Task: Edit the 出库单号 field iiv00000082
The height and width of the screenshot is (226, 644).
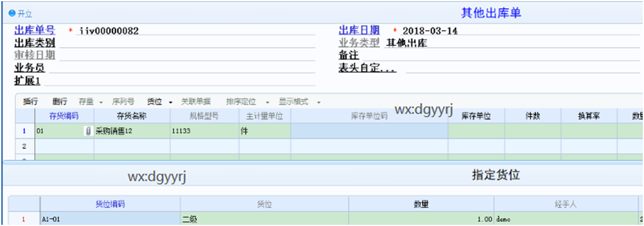Action: point(195,31)
